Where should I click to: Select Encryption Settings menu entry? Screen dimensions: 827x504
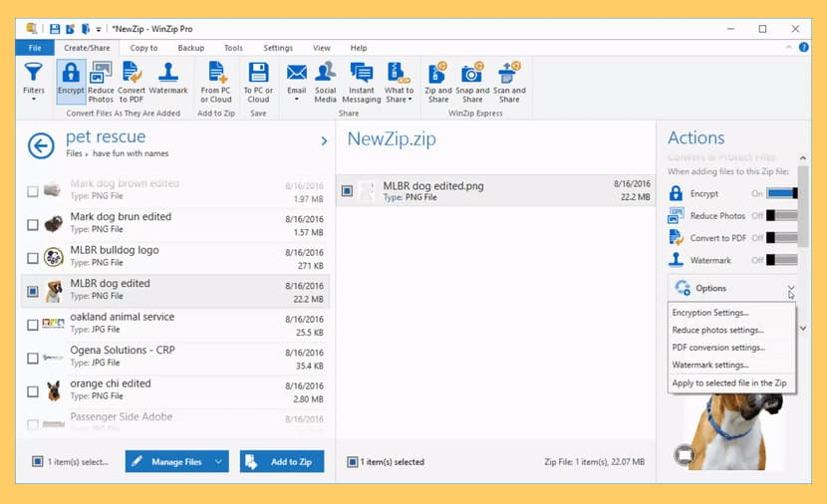(709, 313)
